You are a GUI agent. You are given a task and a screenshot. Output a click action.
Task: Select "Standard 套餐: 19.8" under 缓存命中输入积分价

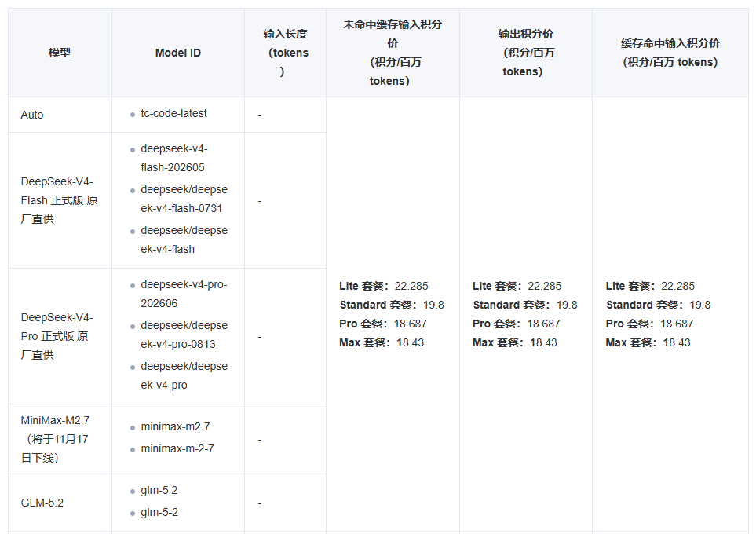click(659, 305)
